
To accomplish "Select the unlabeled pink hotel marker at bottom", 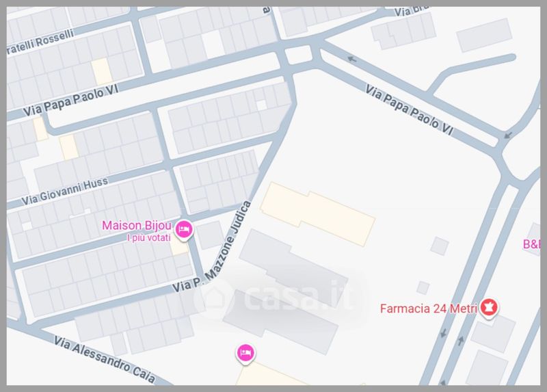I will pos(245,354).
